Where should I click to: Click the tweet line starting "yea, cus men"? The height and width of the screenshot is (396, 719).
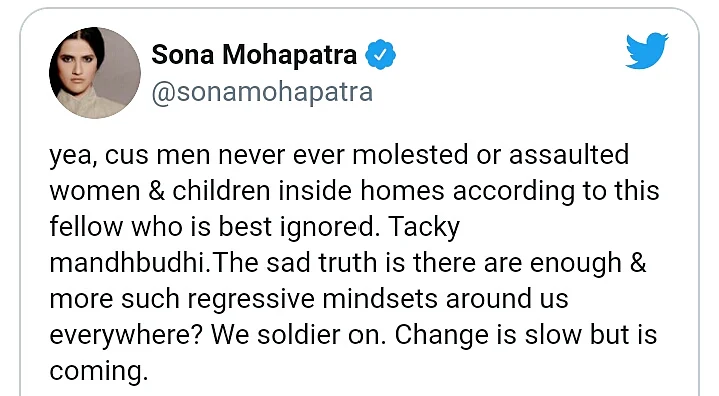(339, 155)
